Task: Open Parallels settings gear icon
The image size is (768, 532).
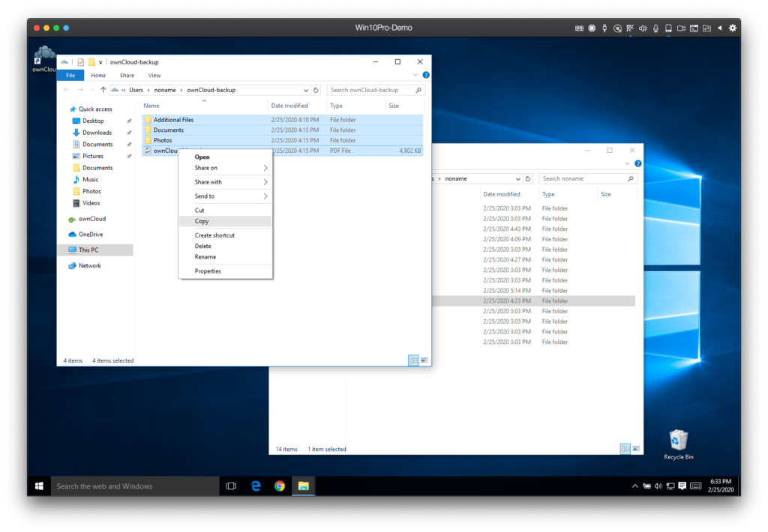Action: pyautogui.click(x=733, y=28)
